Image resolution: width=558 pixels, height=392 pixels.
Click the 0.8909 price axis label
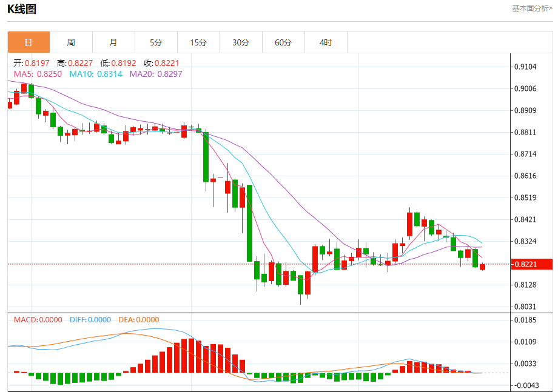pyautogui.click(x=525, y=110)
